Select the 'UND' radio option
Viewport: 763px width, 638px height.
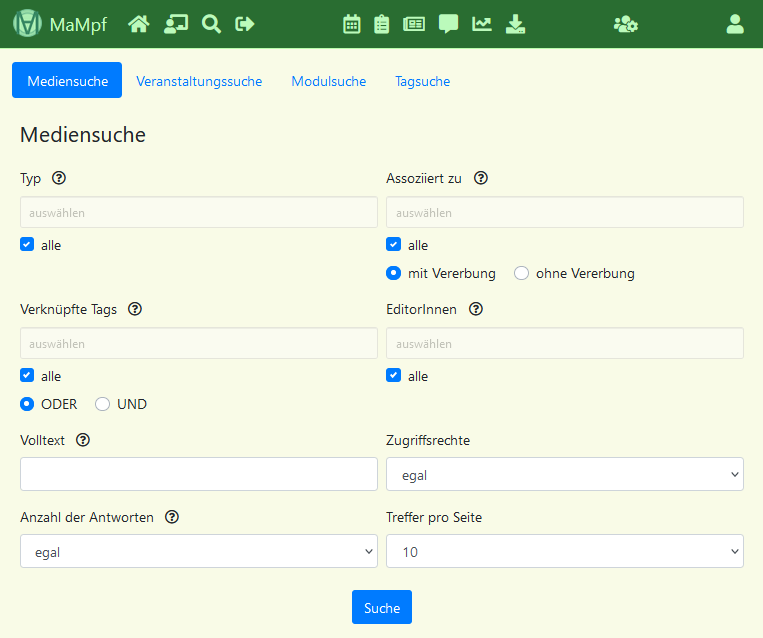(102, 404)
